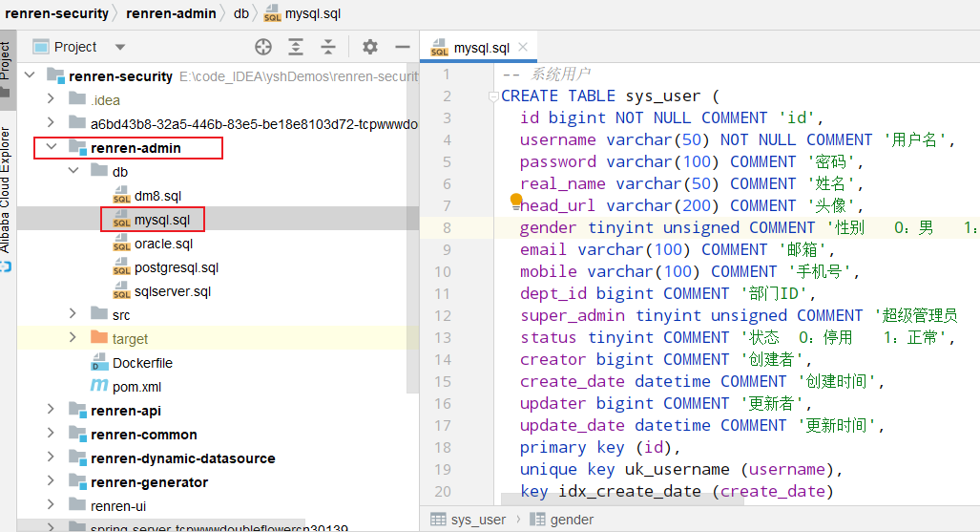Expand the renren-common module arrow
980x532 pixels.
pos(52,433)
